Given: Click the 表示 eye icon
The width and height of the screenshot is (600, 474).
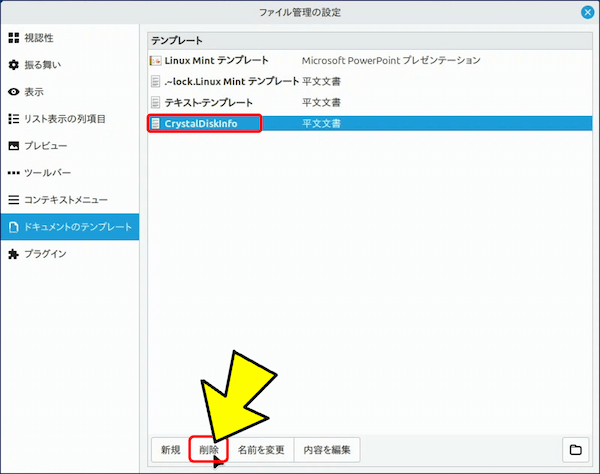Looking at the screenshot, I should pos(14,92).
